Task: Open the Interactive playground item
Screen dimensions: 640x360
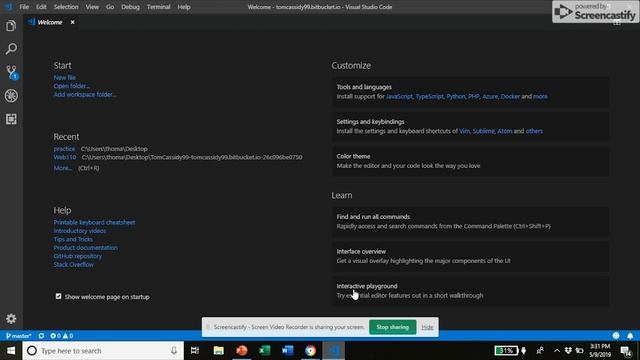Action: (x=471, y=291)
